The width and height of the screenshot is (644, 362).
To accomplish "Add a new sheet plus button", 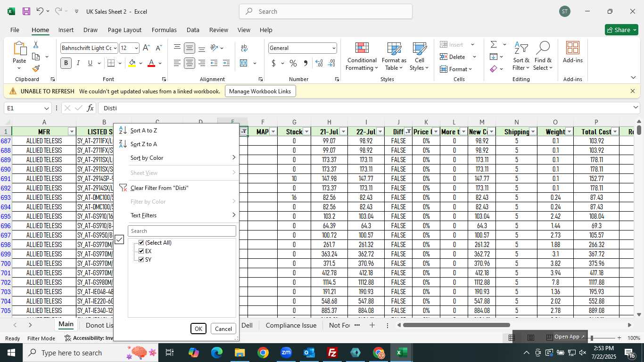I will 372,325.
